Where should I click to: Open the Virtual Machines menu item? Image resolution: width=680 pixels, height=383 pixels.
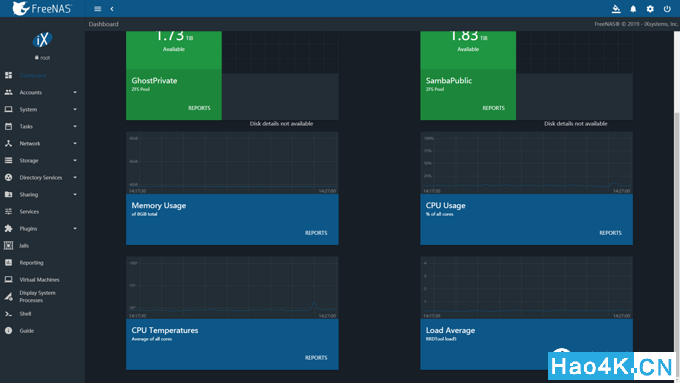tap(39, 280)
